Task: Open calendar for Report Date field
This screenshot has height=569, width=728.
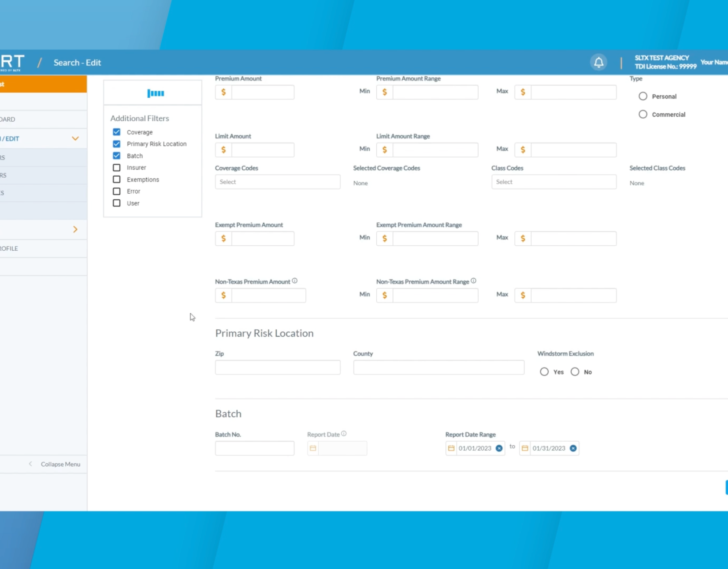Action: pos(313,448)
